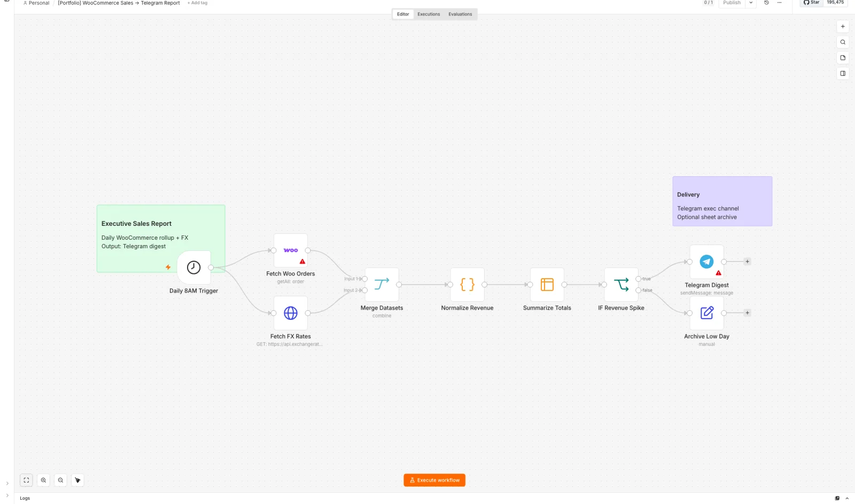The width and height of the screenshot is (855, 504).
Task: Click the Add tag link
Action: (197, 3)
